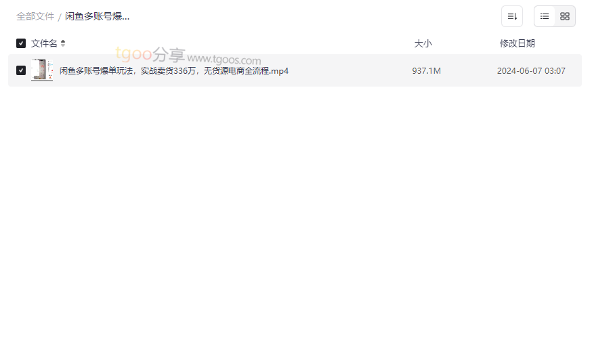Uncheck the mp4 file's row checkbox

pyautogui.click(x=21, y=70)
